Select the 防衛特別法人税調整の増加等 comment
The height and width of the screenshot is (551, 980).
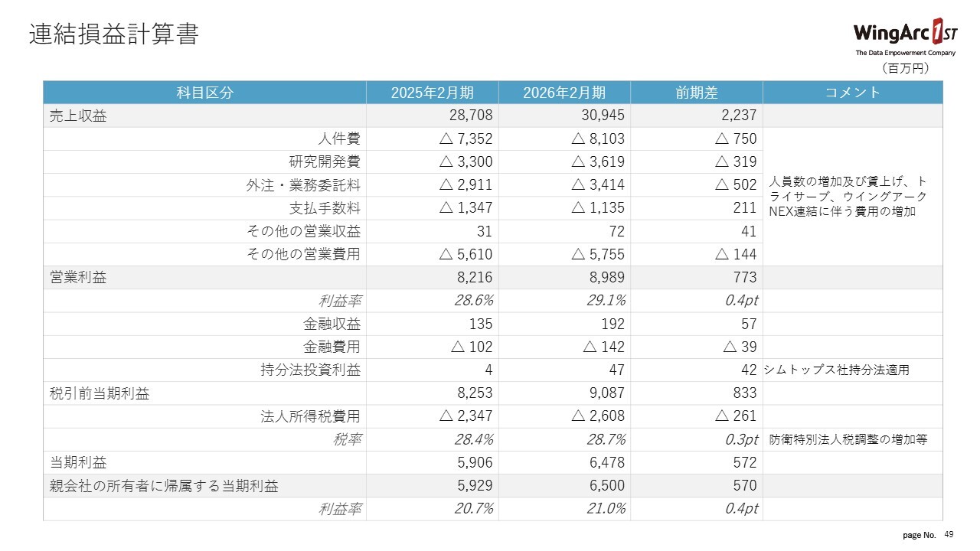[848, 439]
